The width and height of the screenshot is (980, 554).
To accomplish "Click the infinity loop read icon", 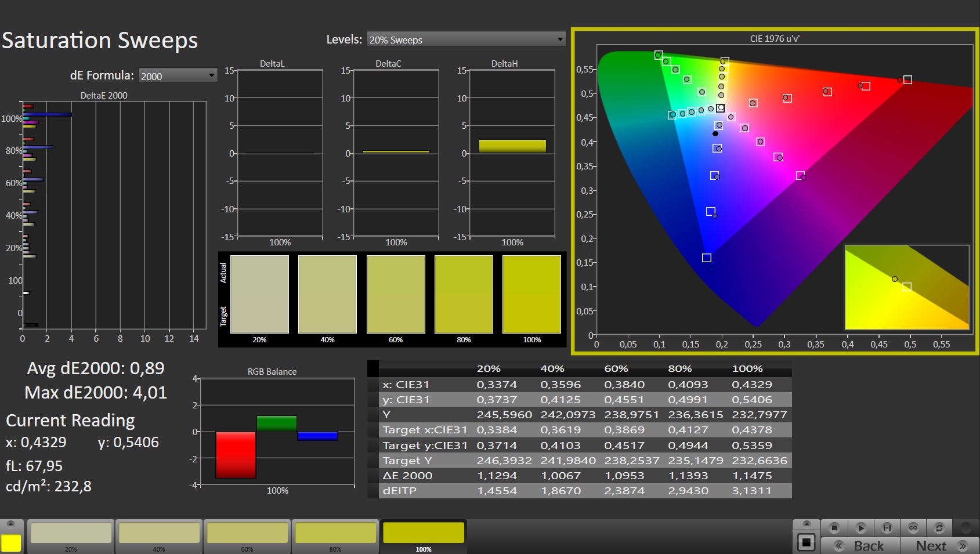I will pos(913,527).
